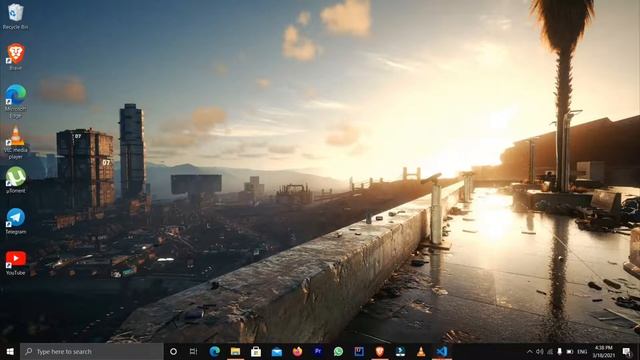640x360 pixels.
Task: Open the clock and calendar flyout
Action: pyautogui.click(x=604, y=352)
